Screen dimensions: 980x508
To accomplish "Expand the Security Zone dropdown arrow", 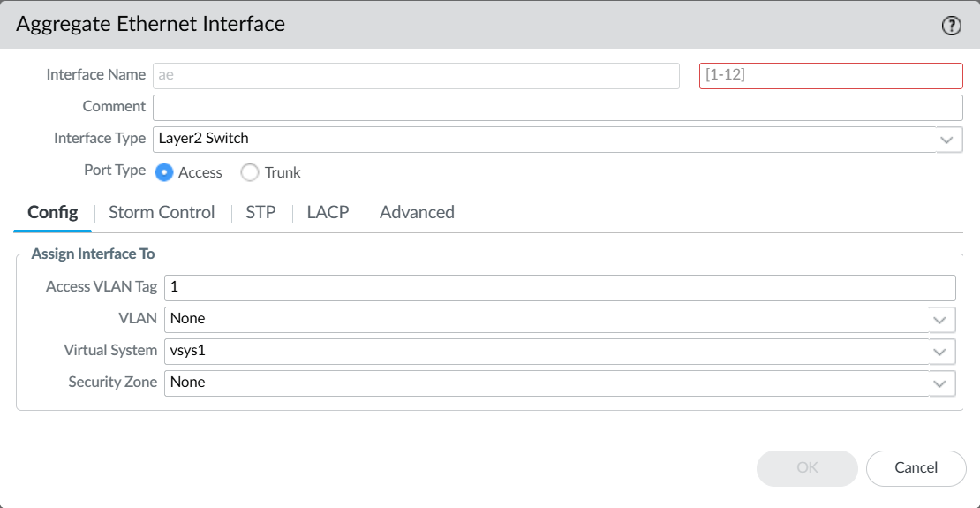I will click(942, 383).
